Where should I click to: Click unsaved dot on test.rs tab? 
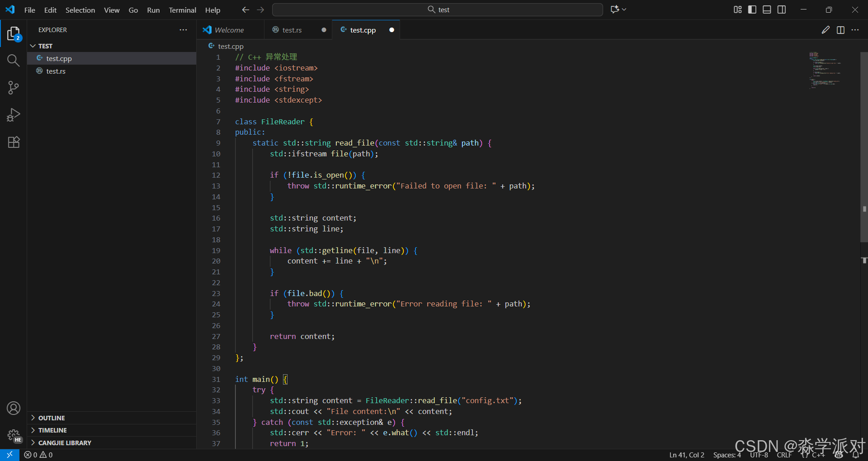tap(324, 30)
